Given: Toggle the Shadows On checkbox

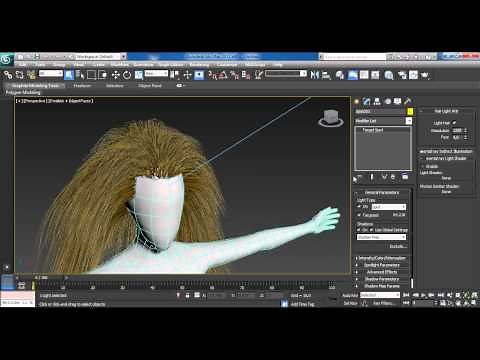Looking at the screenshot, I should pos(359,230).
